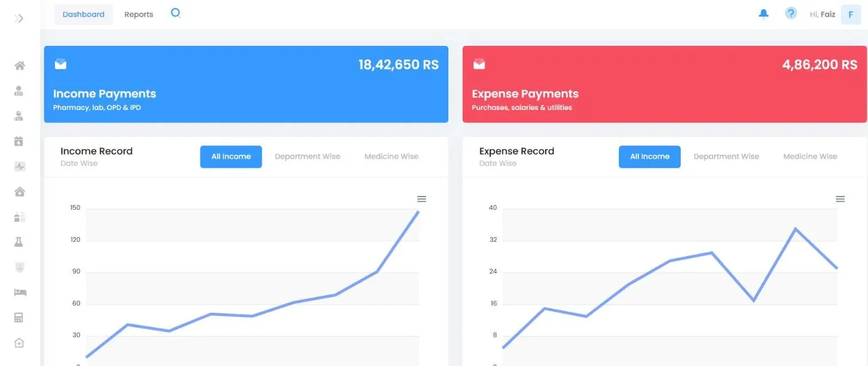The height and width of the screenshot is (366, 868).
Task: Click the 4,86,200 RS expense amount
Action: 820,65
